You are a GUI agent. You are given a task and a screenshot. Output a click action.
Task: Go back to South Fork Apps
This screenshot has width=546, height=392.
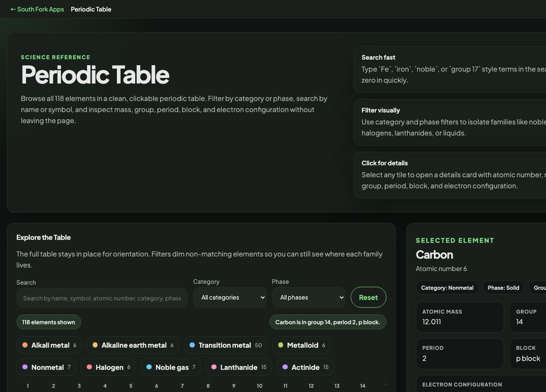click(37, 9)
